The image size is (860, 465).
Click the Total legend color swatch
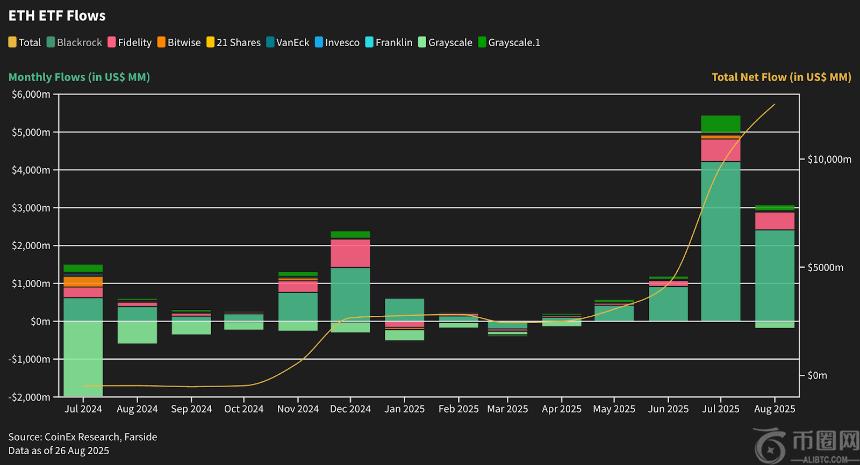13,43
